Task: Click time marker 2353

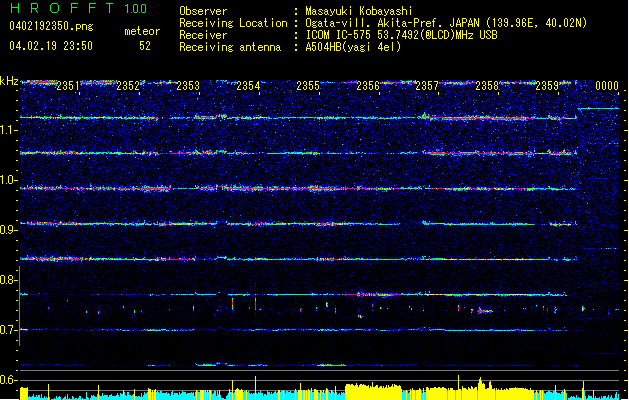Action: tap(188, 86)
